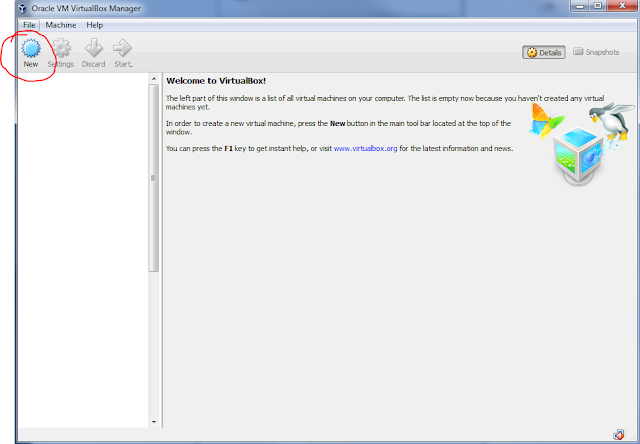Click bold 'New' word in welcome text
This screenshot has width=640, height=444.
coord(338,123)
